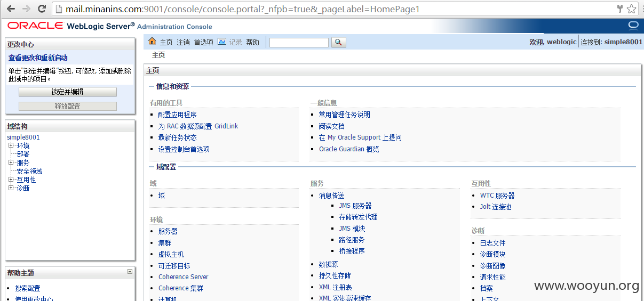
Task: Click the 记录 toolbar item
Action: (x=235, y=42)
